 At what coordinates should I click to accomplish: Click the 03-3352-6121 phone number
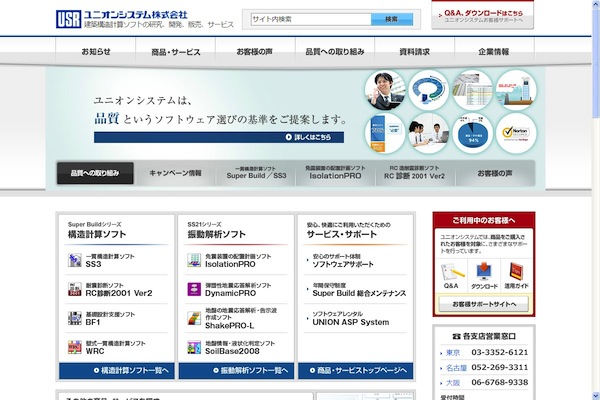pos(500,353)
